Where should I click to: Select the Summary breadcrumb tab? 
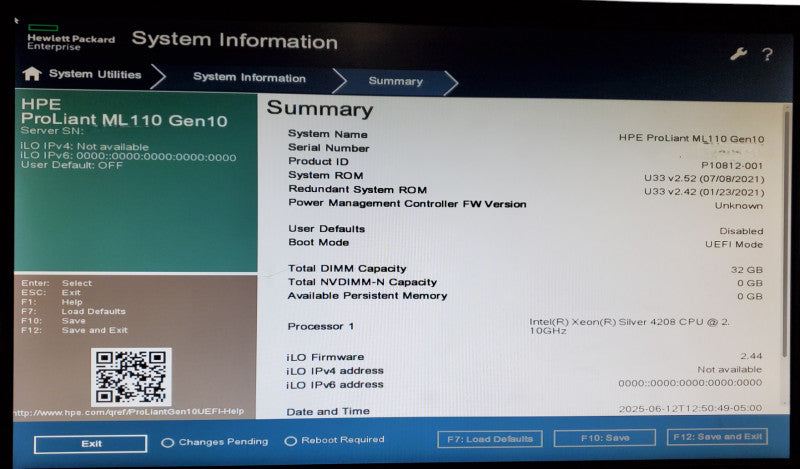coord(395,81)
